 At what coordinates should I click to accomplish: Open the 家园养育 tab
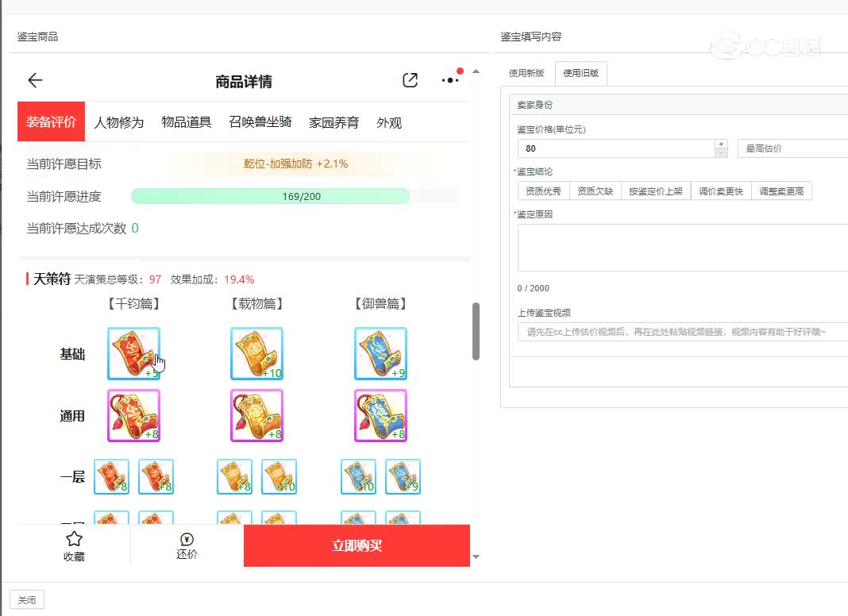pyautogui.click(x=333, y=122)
